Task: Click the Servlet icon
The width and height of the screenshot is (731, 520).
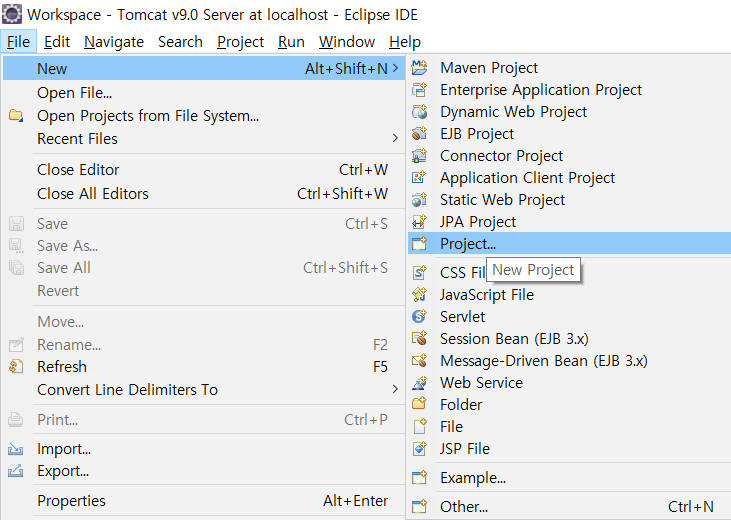Action: pyautogui.click(x=419, y=316)
